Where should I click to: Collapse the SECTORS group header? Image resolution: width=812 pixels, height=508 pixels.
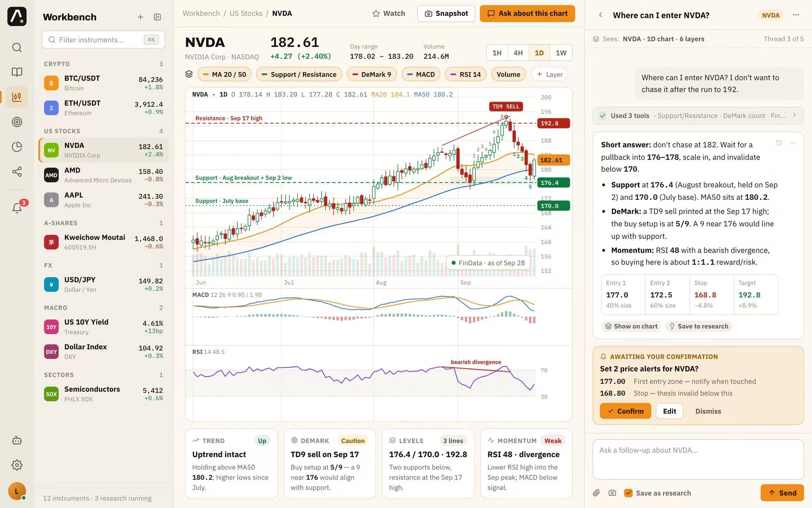point(103,375)
